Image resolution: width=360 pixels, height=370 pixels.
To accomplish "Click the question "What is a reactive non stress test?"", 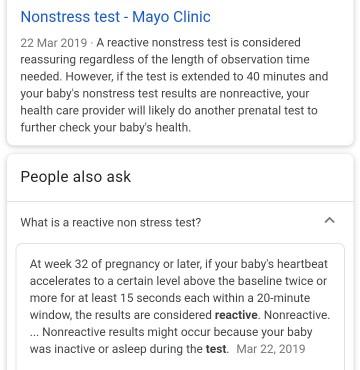I will coord(111,222).
